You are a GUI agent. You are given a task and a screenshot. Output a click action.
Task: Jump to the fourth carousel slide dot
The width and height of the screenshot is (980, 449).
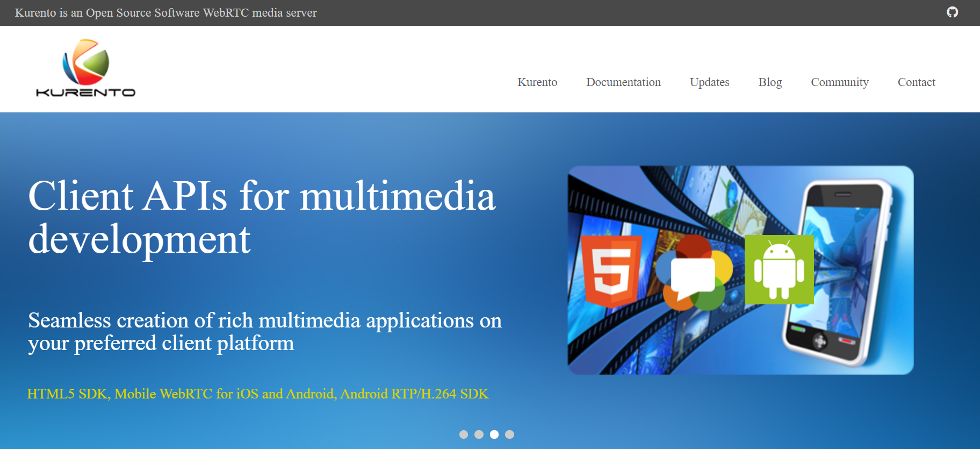510,434
